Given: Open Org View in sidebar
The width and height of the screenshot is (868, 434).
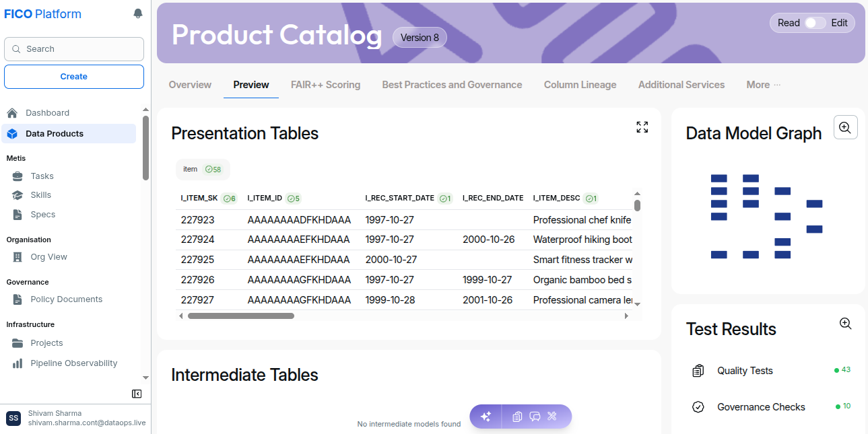Looking at the screenshot, I should (x=49, y=257).
